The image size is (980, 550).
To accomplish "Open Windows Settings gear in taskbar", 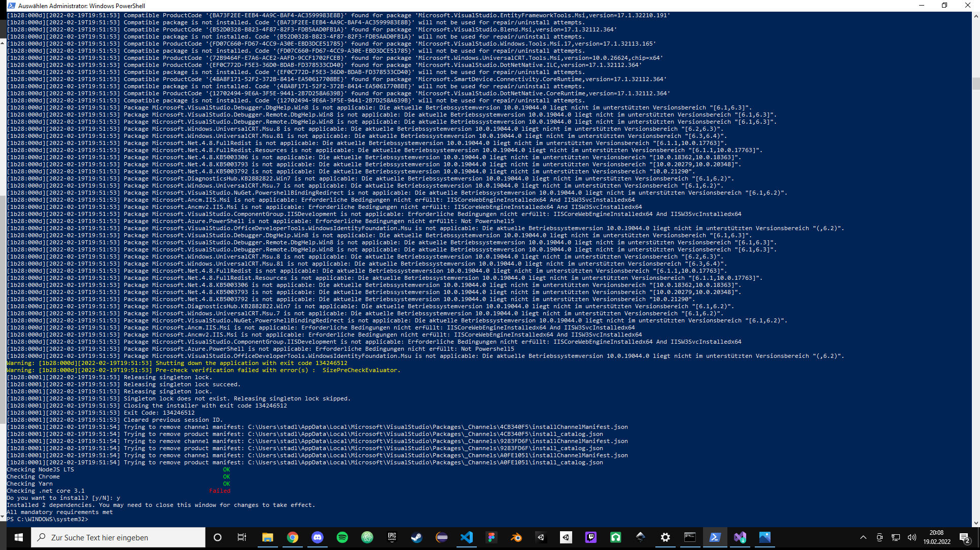I will point(665,537).
